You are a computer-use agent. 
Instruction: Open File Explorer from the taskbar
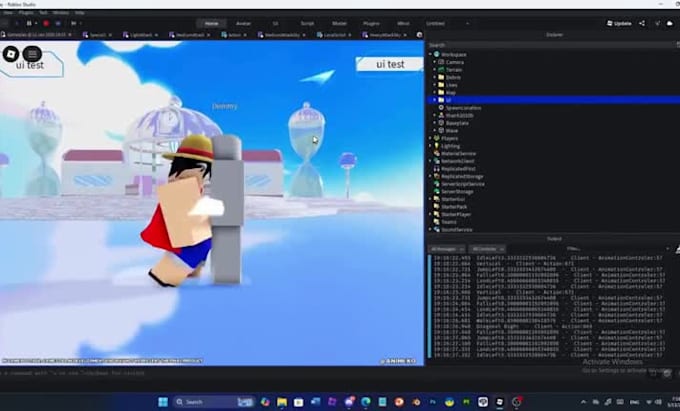point(282,402)
